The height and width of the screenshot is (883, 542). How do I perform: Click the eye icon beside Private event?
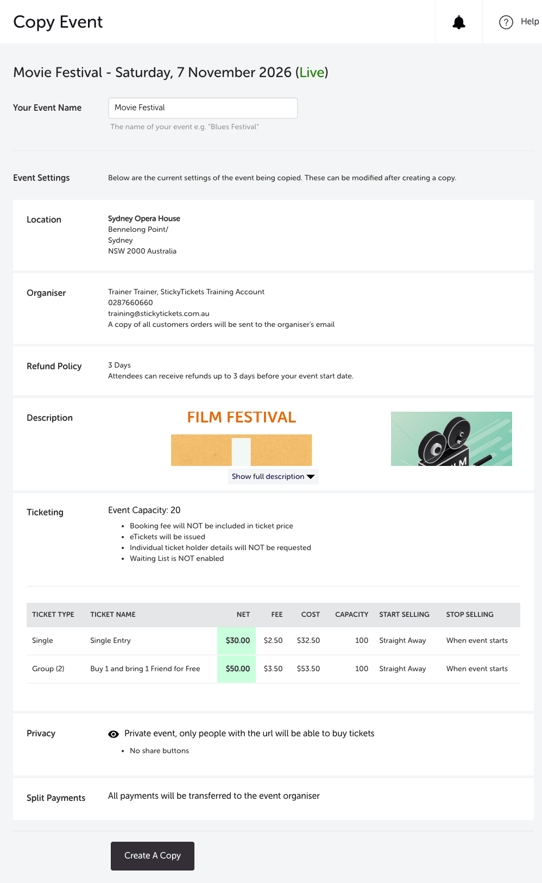113,734
